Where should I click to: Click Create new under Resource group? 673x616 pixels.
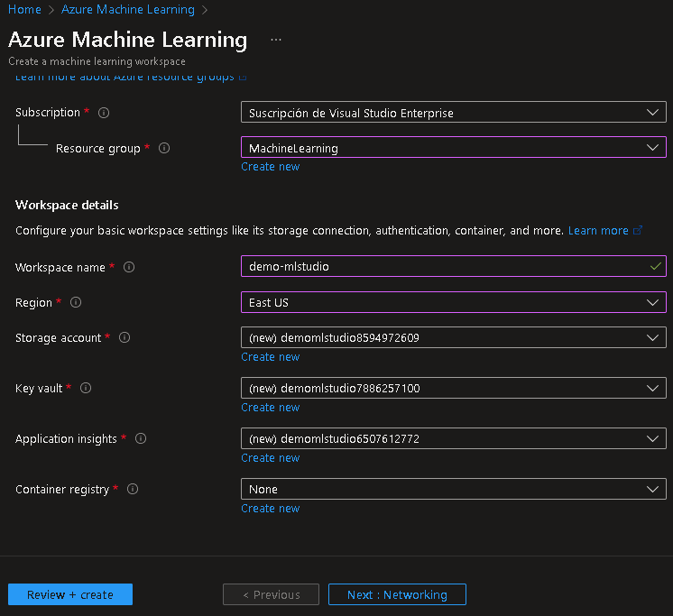point(271,167)
